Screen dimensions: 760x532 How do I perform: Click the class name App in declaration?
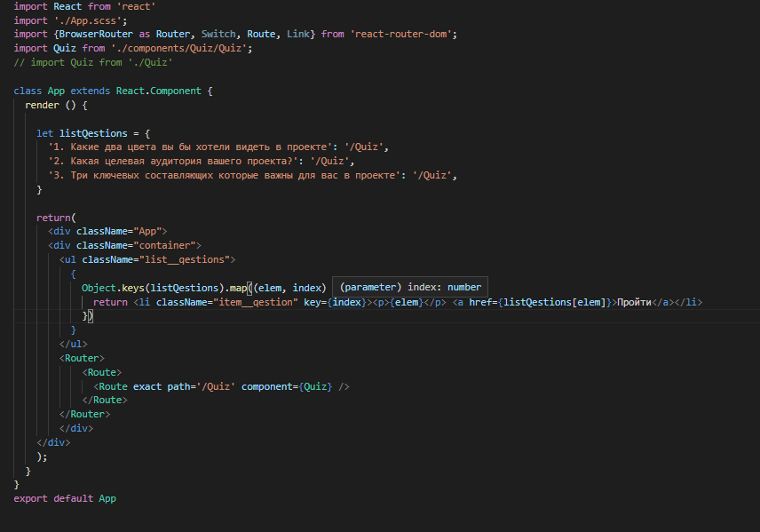pyautogui.click(x=56, y=91)
